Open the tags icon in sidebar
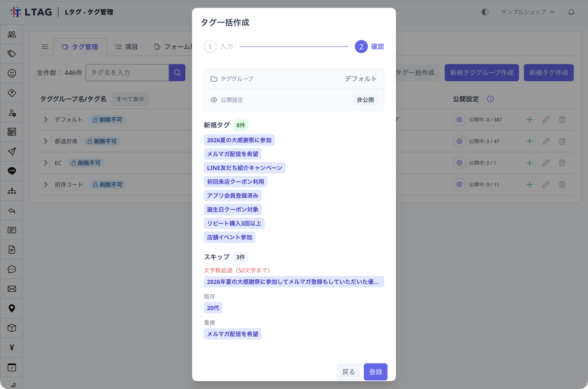Viewport: 588px width, 389px height. click(12, 54)
